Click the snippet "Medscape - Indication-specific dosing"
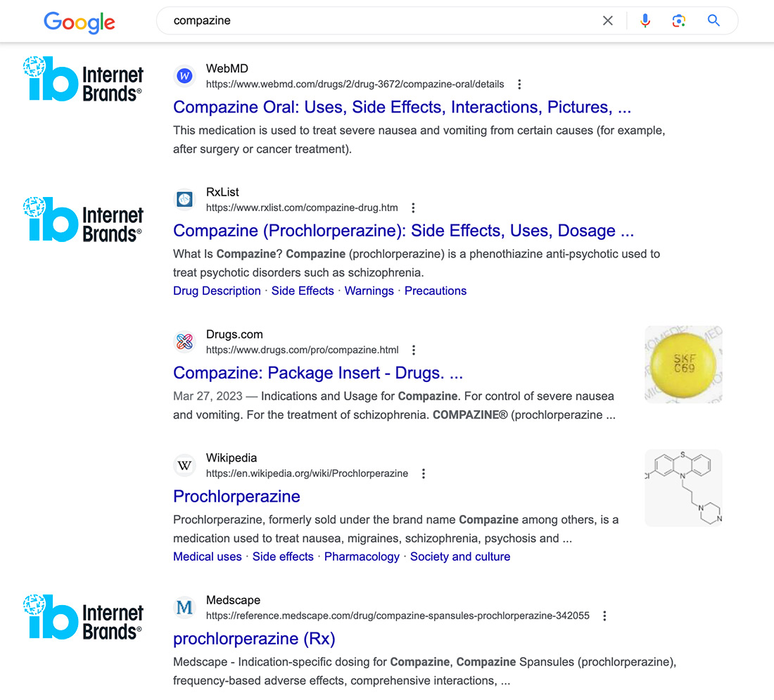 pyautogui.click(x=424, y=671)
